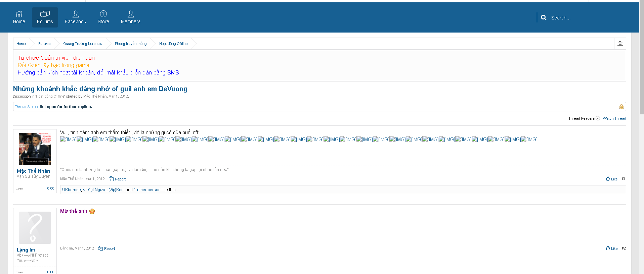Open Mặc Thế Nhân's avatar thumbnail
Screen dimensions: 644x274
pos(35,149)
